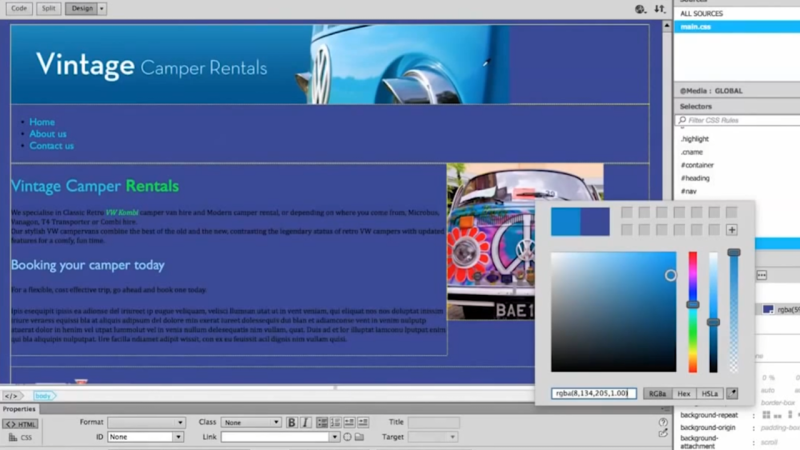Switch to Design view
Image resolution: width=800 pixels, height=450 pixels.
pos(82,8)
